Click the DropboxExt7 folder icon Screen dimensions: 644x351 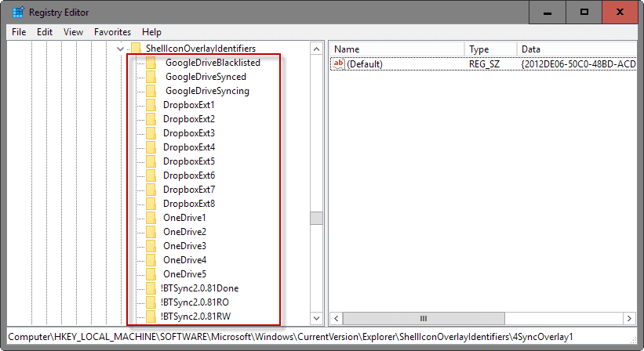click(151, 190)
